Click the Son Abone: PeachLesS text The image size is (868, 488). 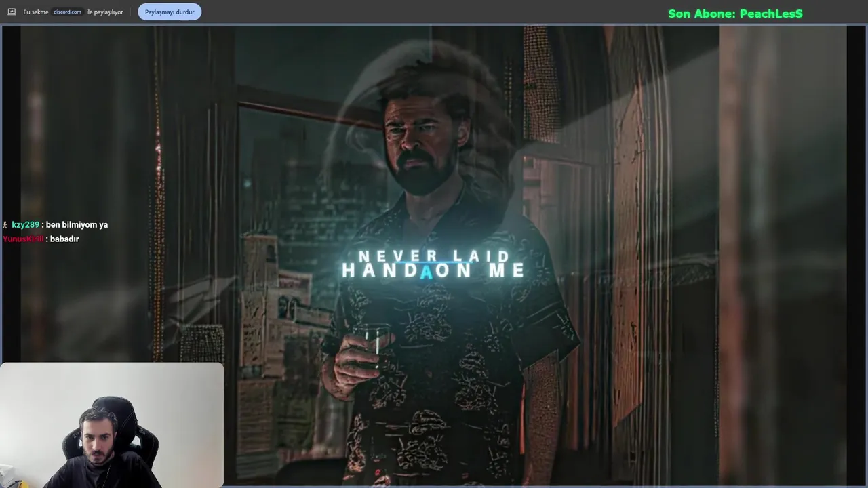[x=735, y=14]
